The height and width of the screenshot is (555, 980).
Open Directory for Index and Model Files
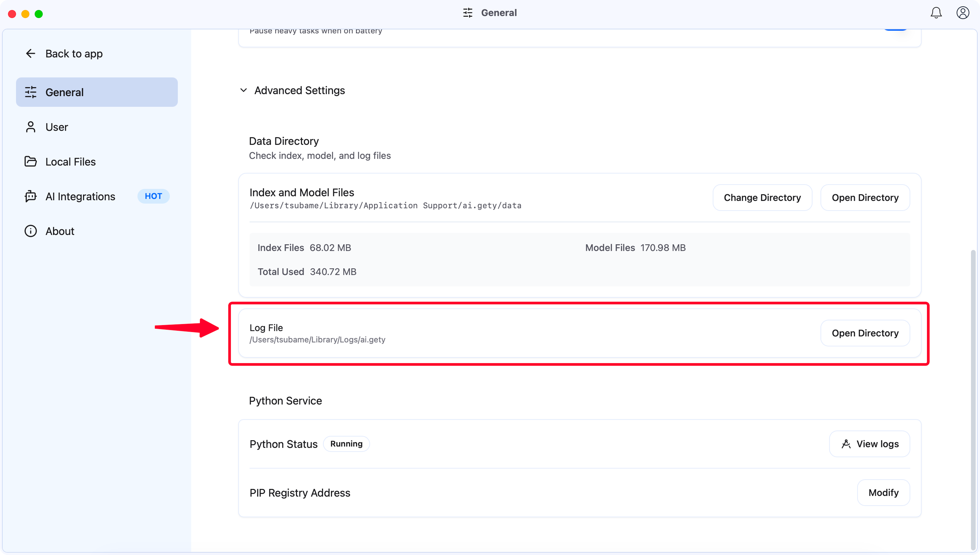coord(865,198)
